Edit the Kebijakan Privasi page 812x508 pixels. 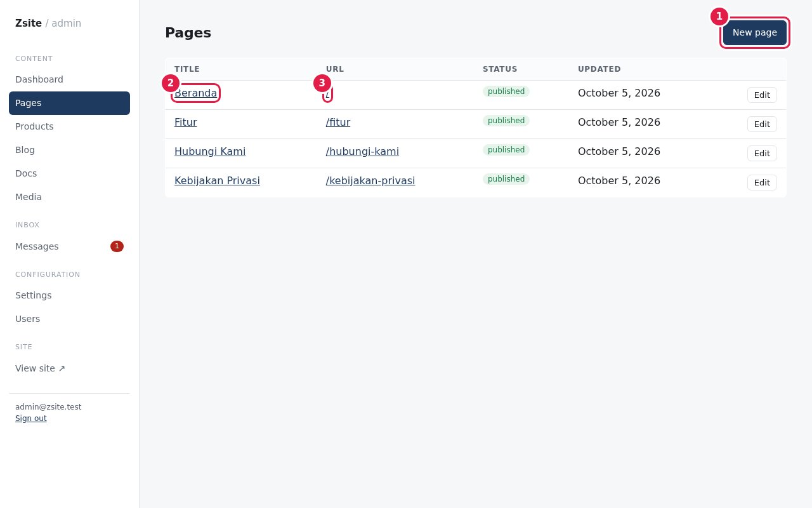(762, 183)
